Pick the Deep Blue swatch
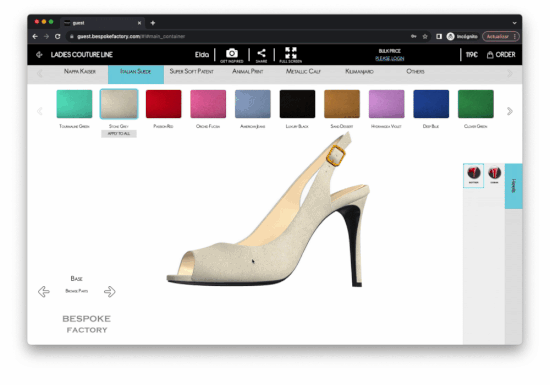 [431, 104]
